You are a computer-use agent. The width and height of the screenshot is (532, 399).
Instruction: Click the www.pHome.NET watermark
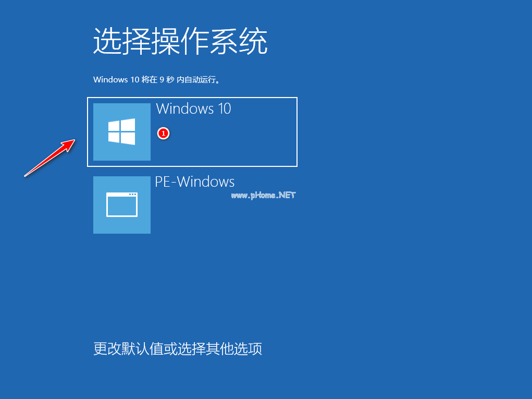[x=263, y=195]
